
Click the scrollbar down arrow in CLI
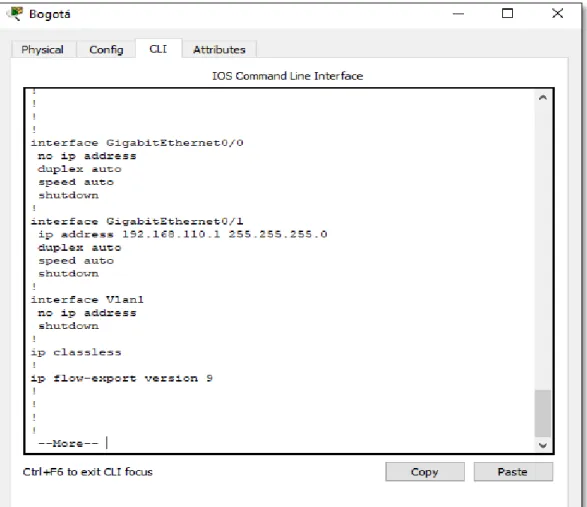(x=543, y=445)
